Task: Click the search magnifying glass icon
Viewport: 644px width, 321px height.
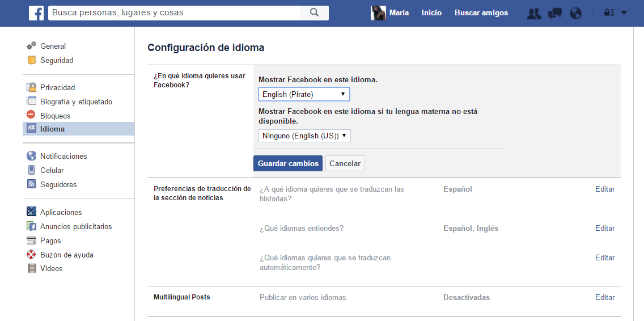Action: click(315, 13)
